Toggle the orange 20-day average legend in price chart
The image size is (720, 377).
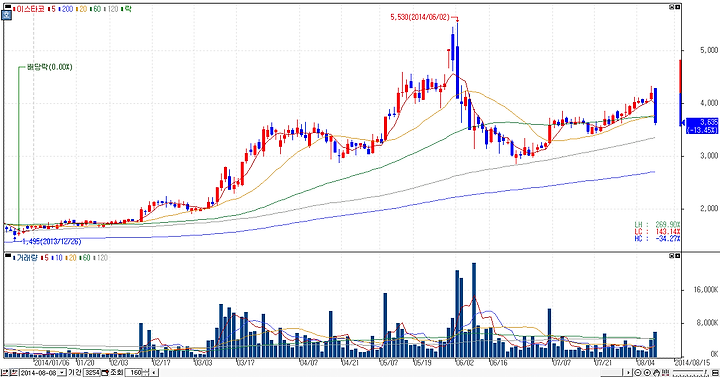coord(81,8)
